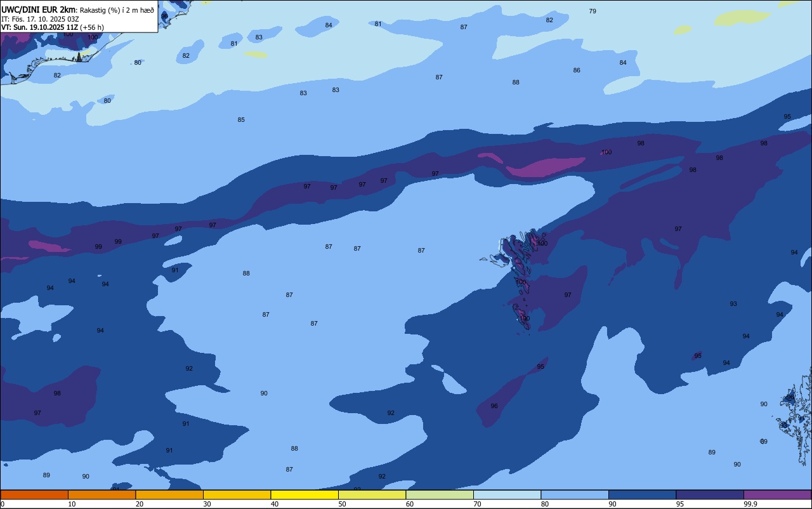
Task: Click the "99.9" legend tick label
Action: pyautogui.click(x=750, y=504)
